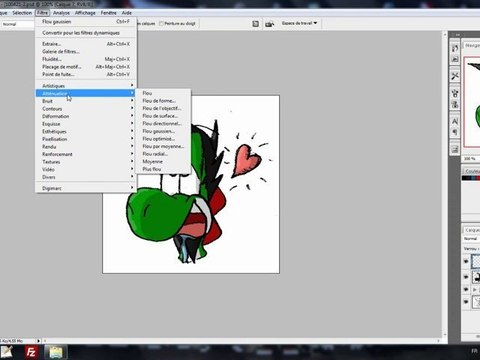Select 'Flou de surface...' in the submenu
Image resolution: width=480 pixels, height=360 pixels.
pyautogui.click(x=163, y=116)
